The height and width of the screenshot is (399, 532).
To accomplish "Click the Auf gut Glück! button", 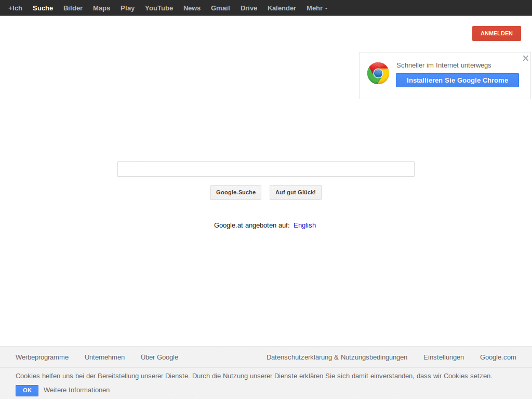I will 296,192.
